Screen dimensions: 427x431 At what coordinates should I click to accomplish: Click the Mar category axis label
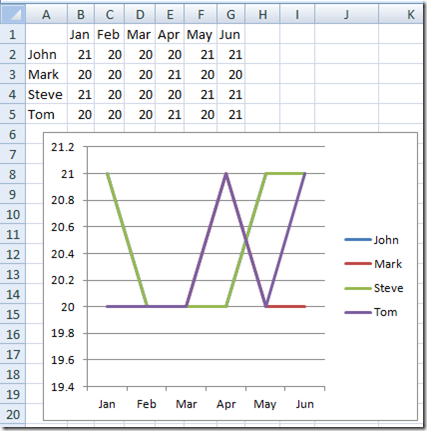coord(186,404)
